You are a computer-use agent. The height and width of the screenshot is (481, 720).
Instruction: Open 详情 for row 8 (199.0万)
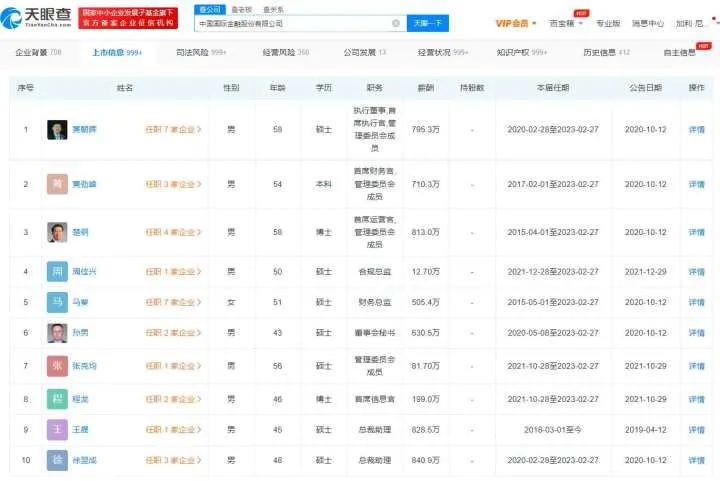697,399
